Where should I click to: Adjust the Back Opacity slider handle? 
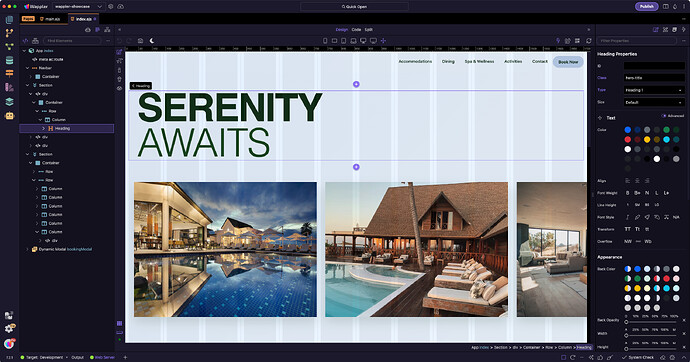pos(626,322)
